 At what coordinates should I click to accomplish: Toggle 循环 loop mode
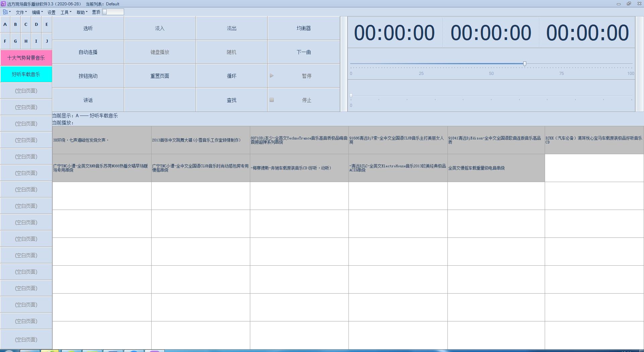click(231, 76)
